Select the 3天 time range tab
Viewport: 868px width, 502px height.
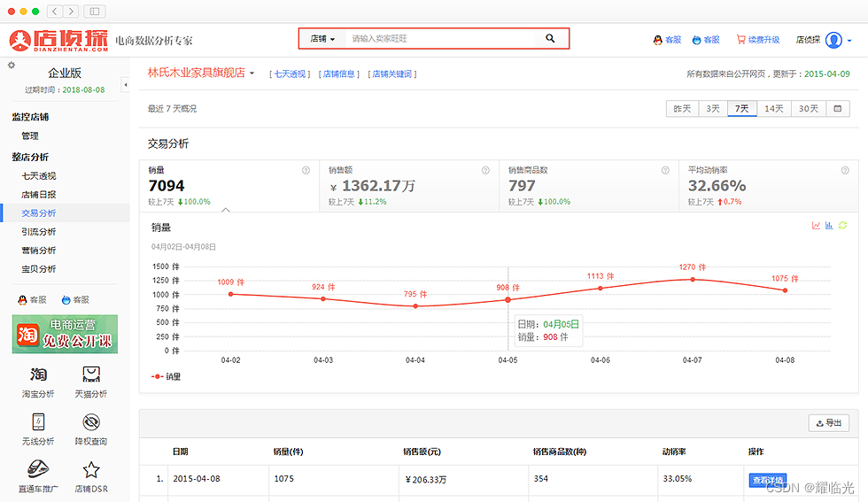pos(713,109)
